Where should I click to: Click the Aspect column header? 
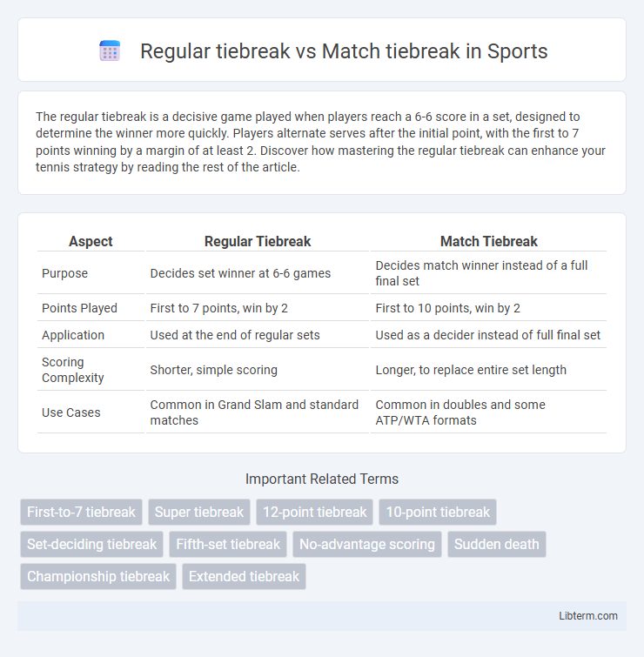tap(91, 241)
